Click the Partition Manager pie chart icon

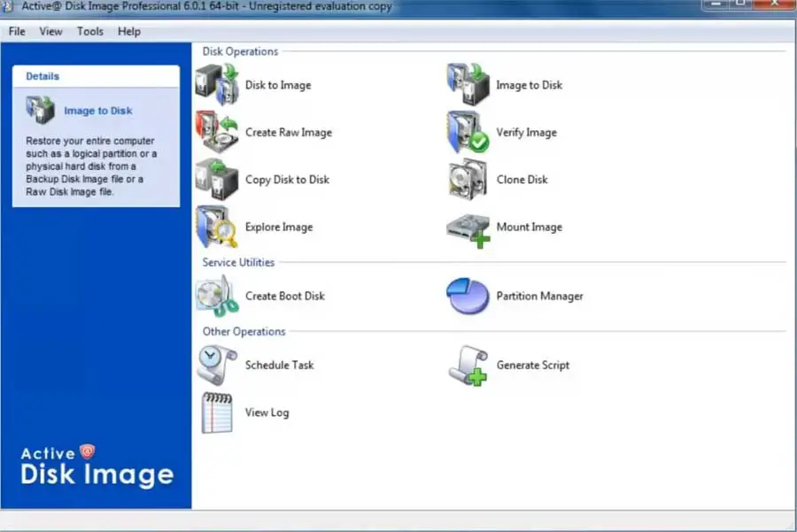tap(468, 296)
